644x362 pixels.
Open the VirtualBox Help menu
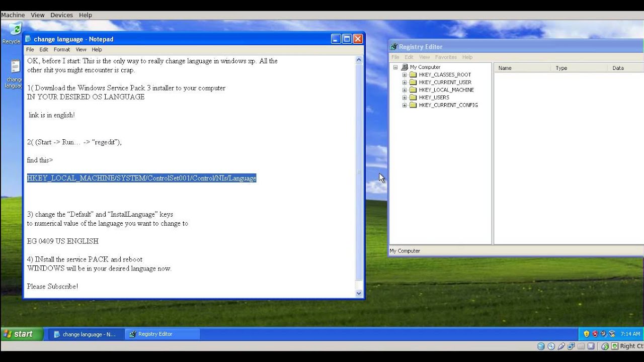click(x=86, y=15)
